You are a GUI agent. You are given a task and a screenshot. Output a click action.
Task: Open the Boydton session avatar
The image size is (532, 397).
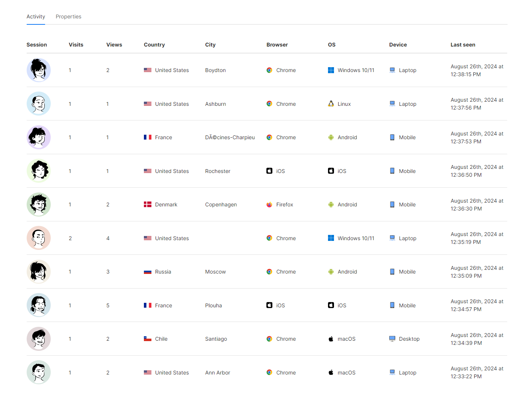tap(39, 70)
